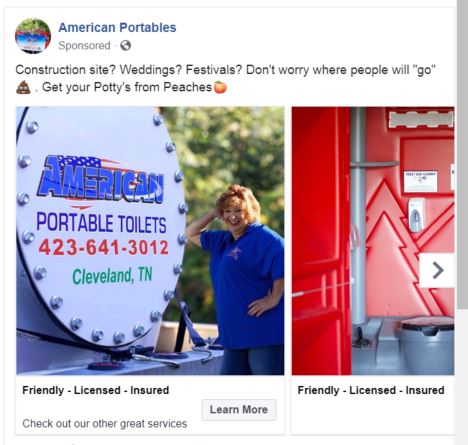468x445 pixels.
Task: Click 'Check out our other great services' text
Action: pyautogui.click(x=105, y=424)
